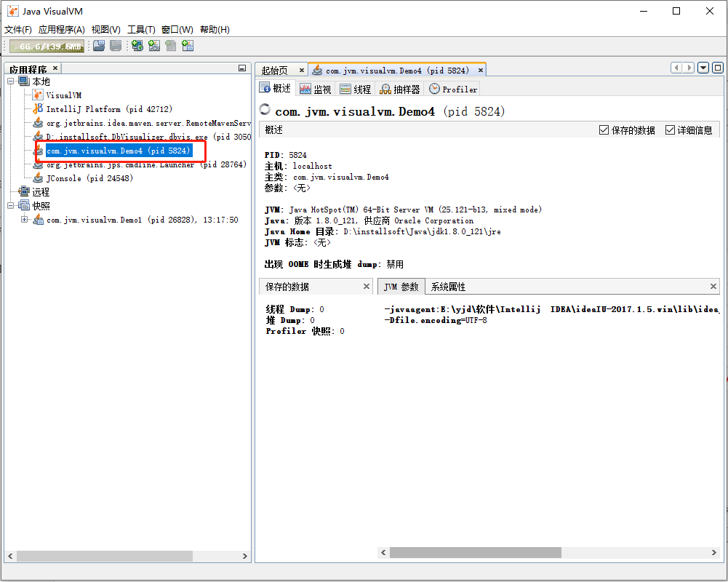Open the 应用程序(A) menu
728x582 pixels.
(x=62, y=30)
